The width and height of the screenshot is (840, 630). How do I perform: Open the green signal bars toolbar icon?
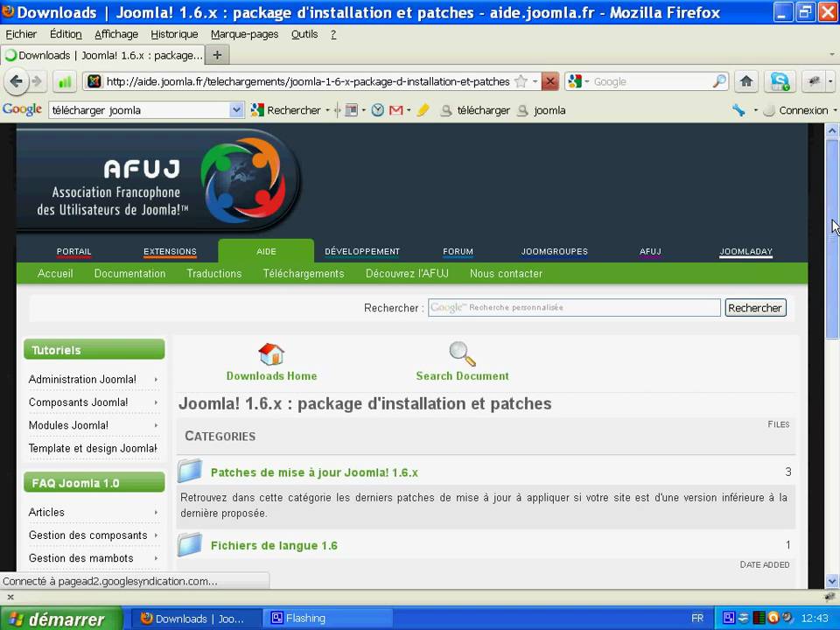65,82
